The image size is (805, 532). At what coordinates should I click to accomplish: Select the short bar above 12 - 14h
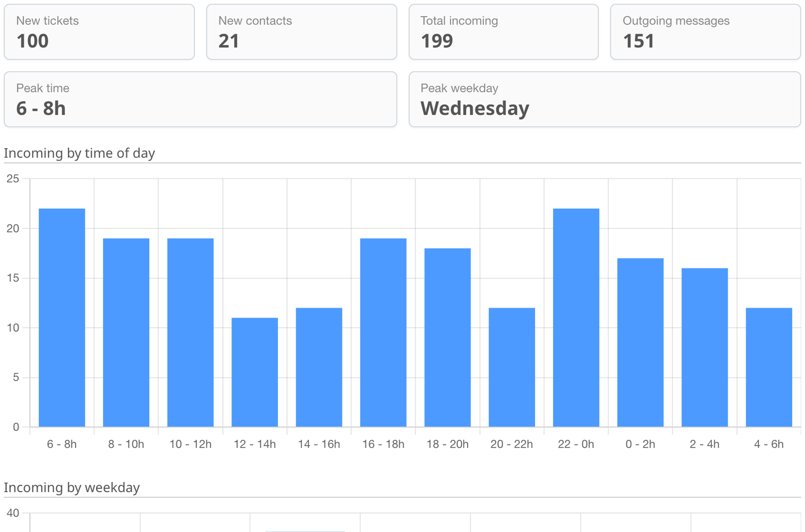(x=255, y=373)
